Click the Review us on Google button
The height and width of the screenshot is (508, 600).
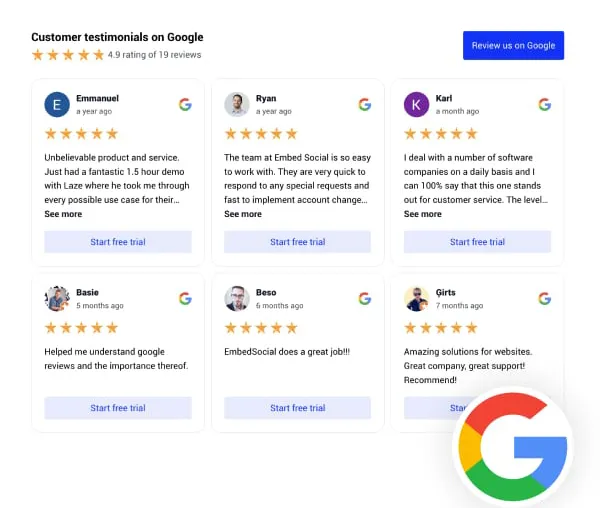coord(514,46)
